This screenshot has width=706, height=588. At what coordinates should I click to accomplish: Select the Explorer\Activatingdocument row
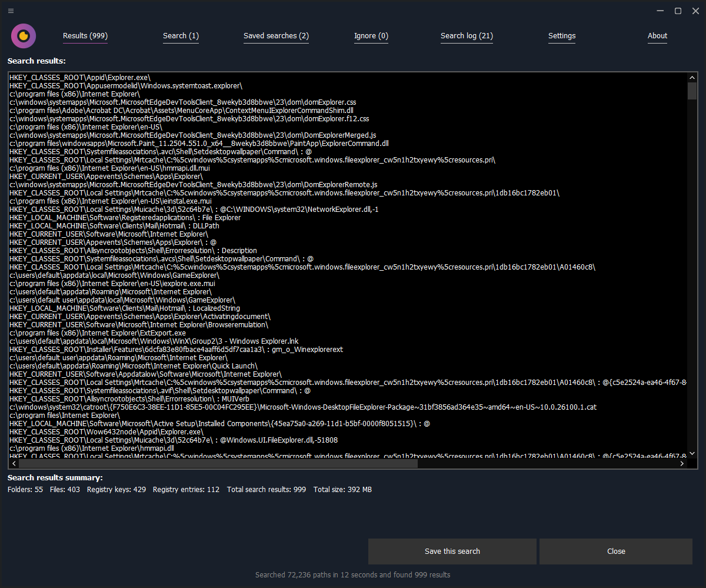(x=348, y=317)
